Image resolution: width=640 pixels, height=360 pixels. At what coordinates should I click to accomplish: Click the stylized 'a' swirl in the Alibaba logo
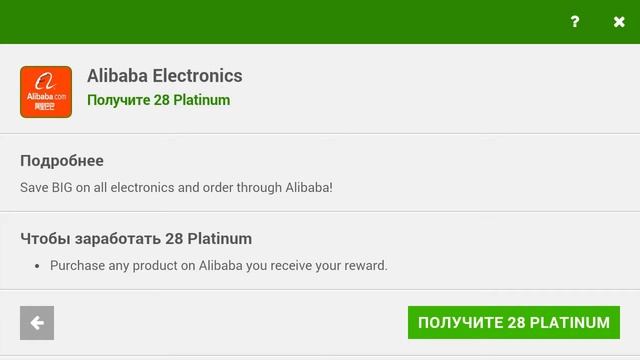point(45,81)
